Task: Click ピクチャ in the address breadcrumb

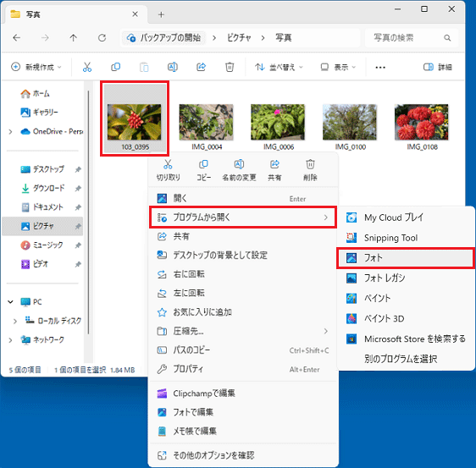Action: (x=239, y=38)
